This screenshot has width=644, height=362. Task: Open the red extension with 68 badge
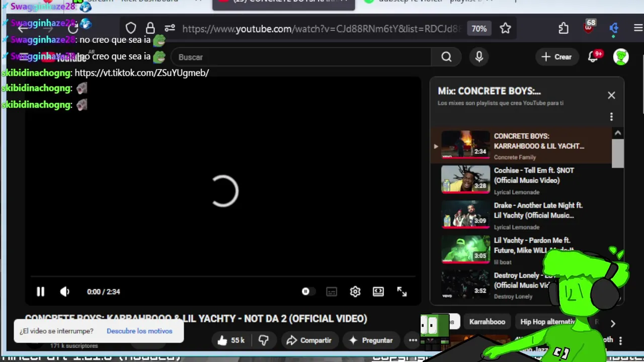click(589, 26)
